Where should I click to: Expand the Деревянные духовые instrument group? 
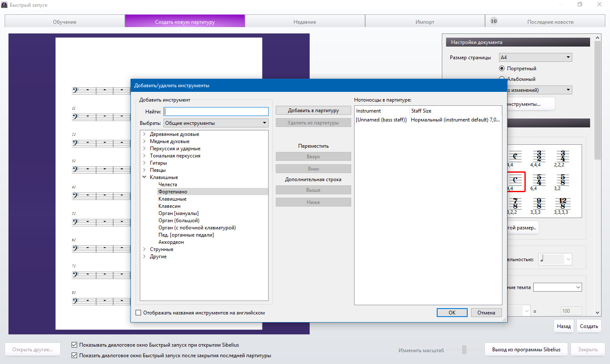pos(144,134)
